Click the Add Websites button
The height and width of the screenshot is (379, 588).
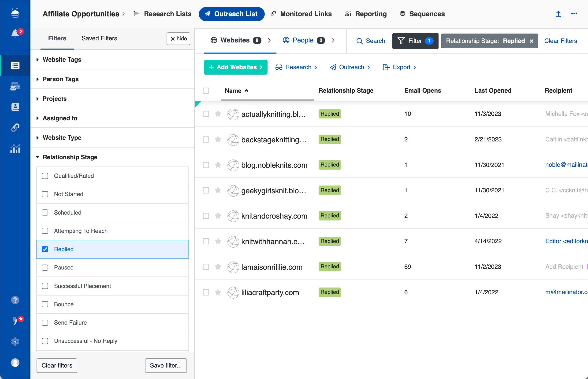coord(235,67)
